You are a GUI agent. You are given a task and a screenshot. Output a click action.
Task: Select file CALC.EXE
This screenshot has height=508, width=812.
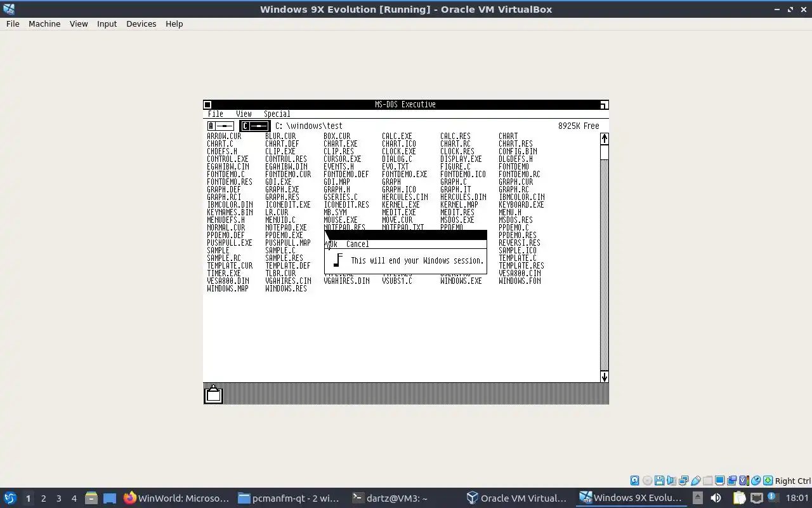coord(397,136)
